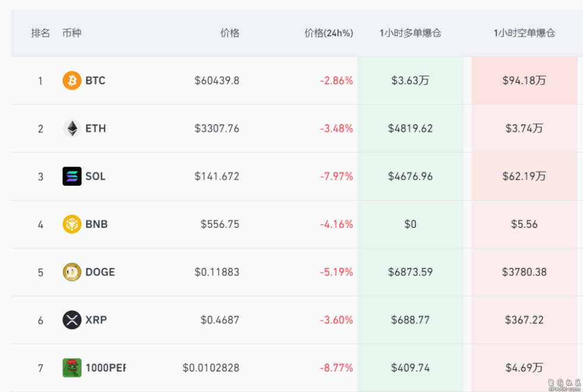Sort by 1小时多单爆仓 column header
Screen dimensions: 583x392
coord(410,33)
